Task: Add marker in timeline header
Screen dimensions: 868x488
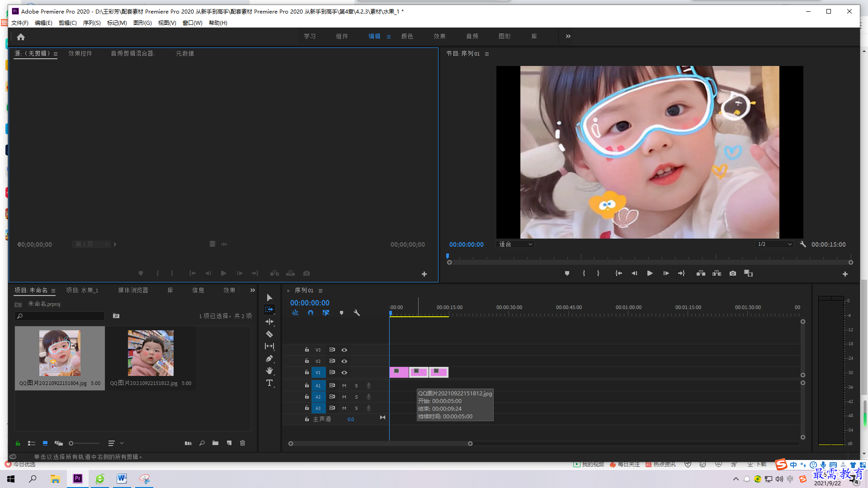Action: tap(341, 313)
